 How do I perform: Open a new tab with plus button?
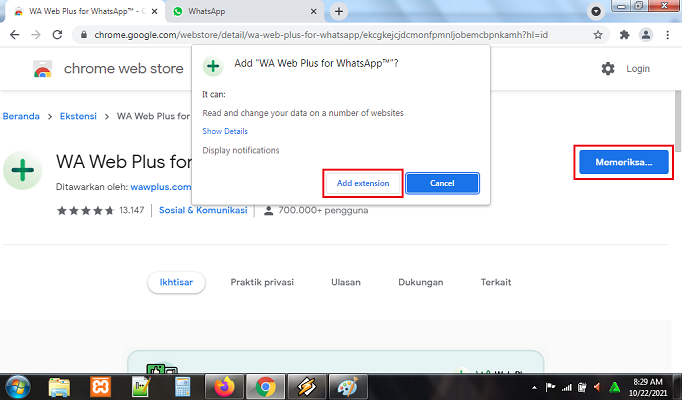click(339, 12)
